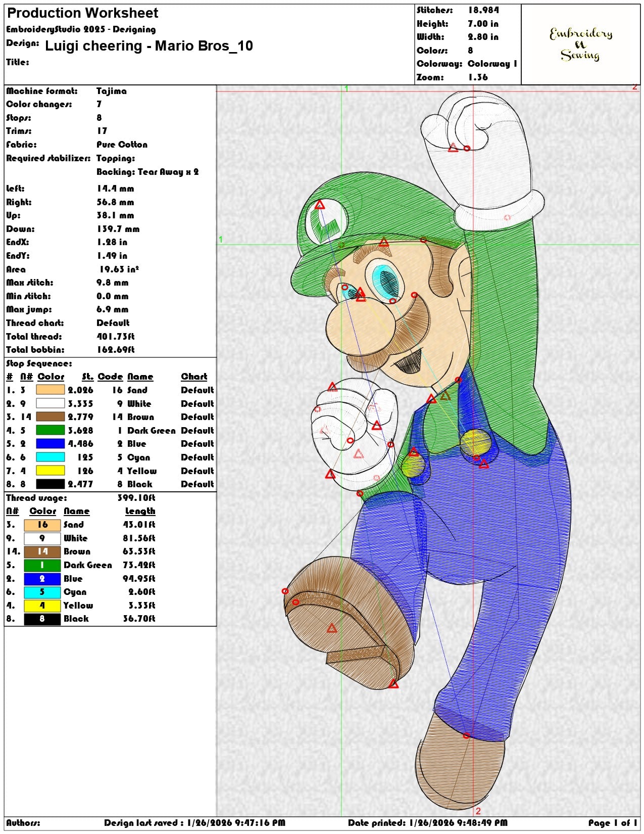This screenshot has width=644, height=834.
Task: Click the Width value 2.80 in
Action: pos(483,37)
